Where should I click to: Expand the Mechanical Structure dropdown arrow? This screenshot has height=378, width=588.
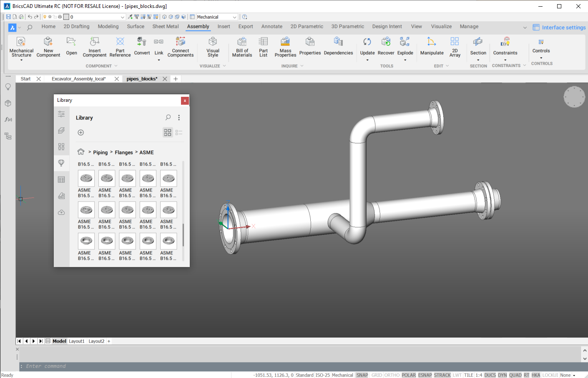[21, 60]
